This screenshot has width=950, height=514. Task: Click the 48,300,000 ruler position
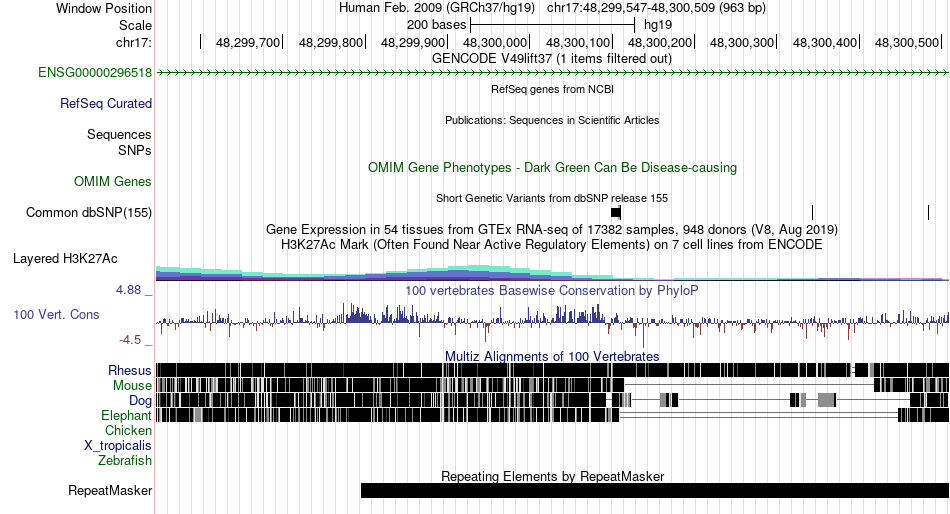pos(495,42)
